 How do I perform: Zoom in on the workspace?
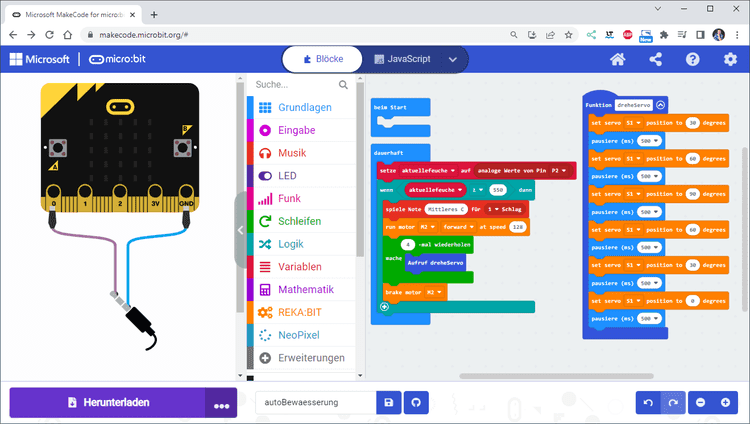click(725, 402)
